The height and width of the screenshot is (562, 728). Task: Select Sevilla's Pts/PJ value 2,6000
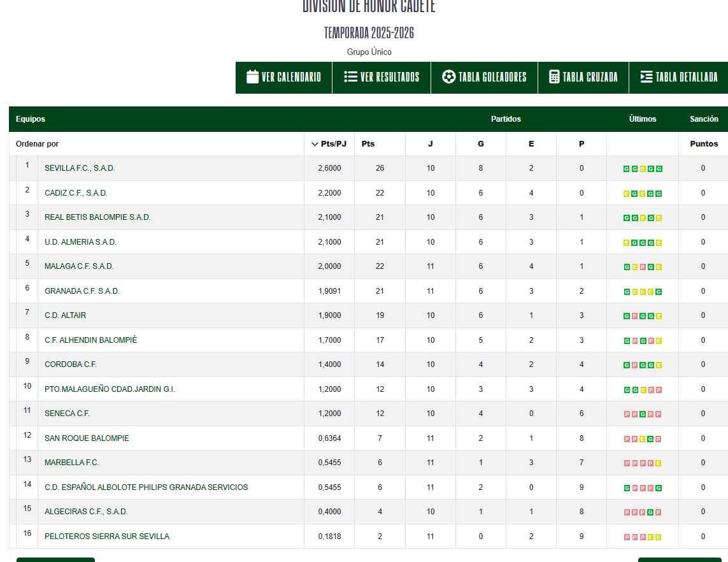point(330,168)
